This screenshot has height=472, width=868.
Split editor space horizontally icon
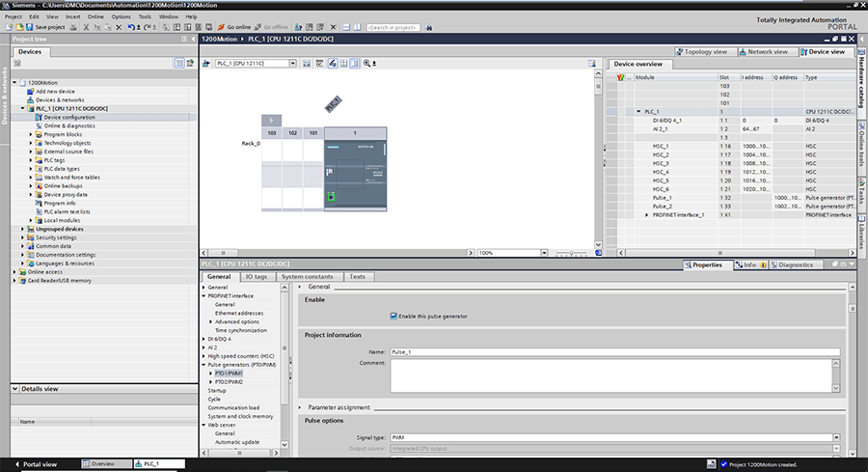(x=346, y=27)
